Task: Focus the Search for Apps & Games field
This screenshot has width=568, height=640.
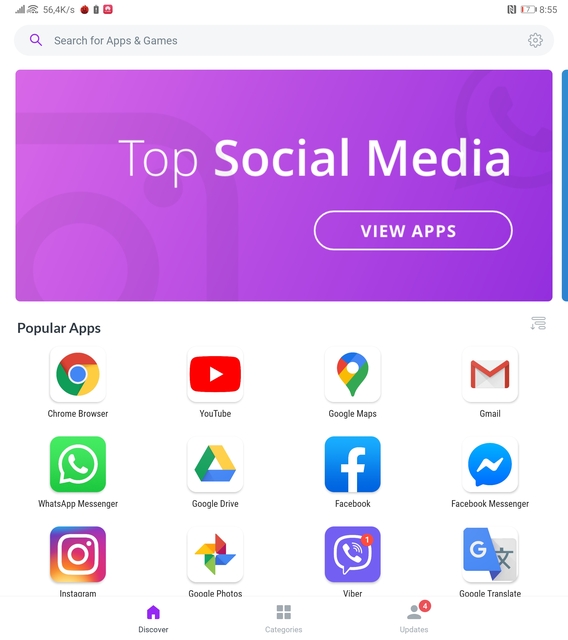Action: click(x=284, y=40)
